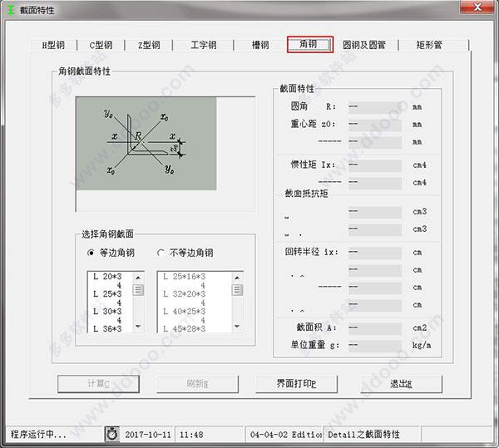Open the C型钢 tab
The image size is (499, 448).
click(x=101, y=45)
